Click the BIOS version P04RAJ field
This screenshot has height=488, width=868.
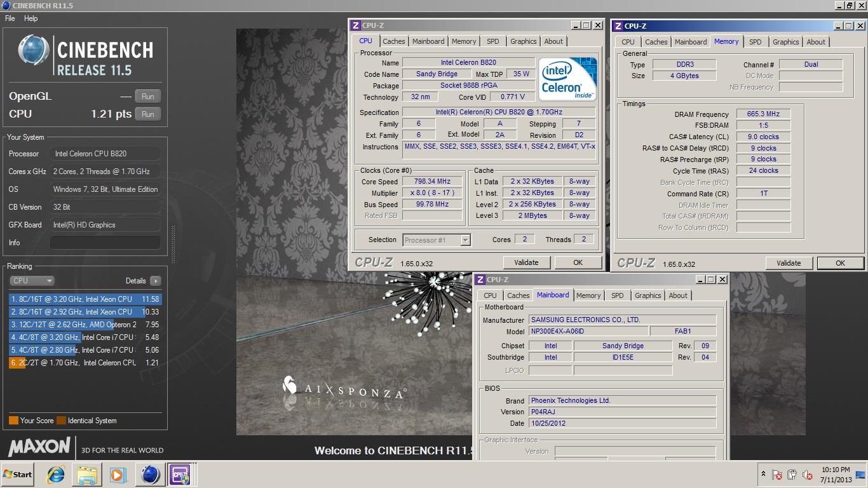click(x=622, y=412)
